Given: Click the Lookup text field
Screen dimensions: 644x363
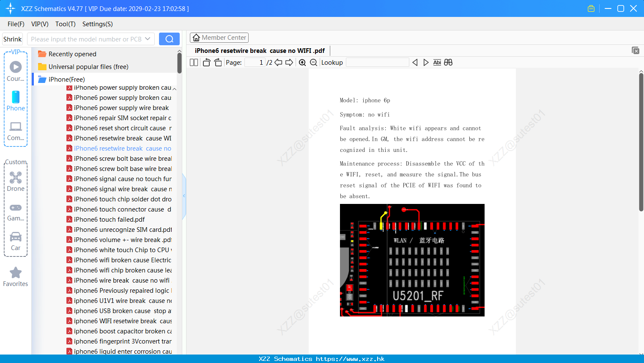Looking at the screenshot, I should click(377, 63).
